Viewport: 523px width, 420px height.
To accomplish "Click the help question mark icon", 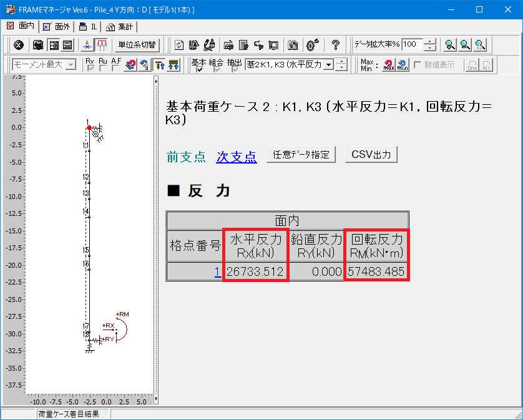I will pyautogui.click(x=335, y=45).
